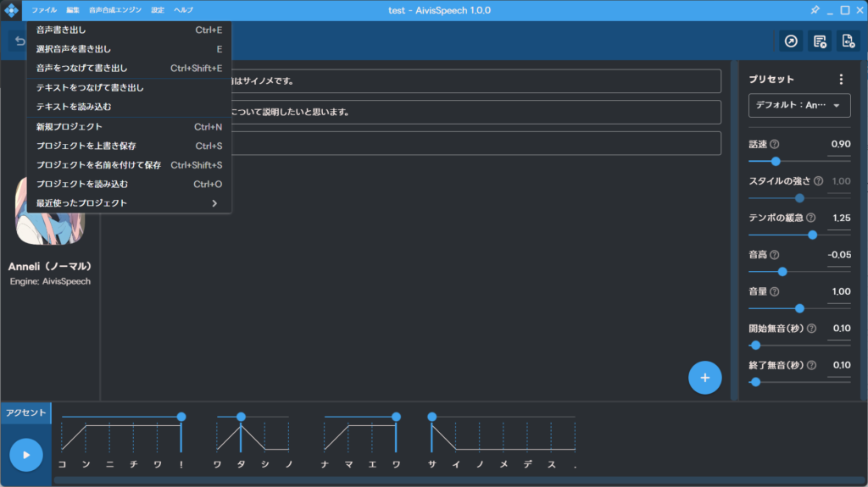Choose プロジェクトを上書き保存 menu entry
Image resolution: width=868 pixels, height=487 pixels.
point(129,146)
